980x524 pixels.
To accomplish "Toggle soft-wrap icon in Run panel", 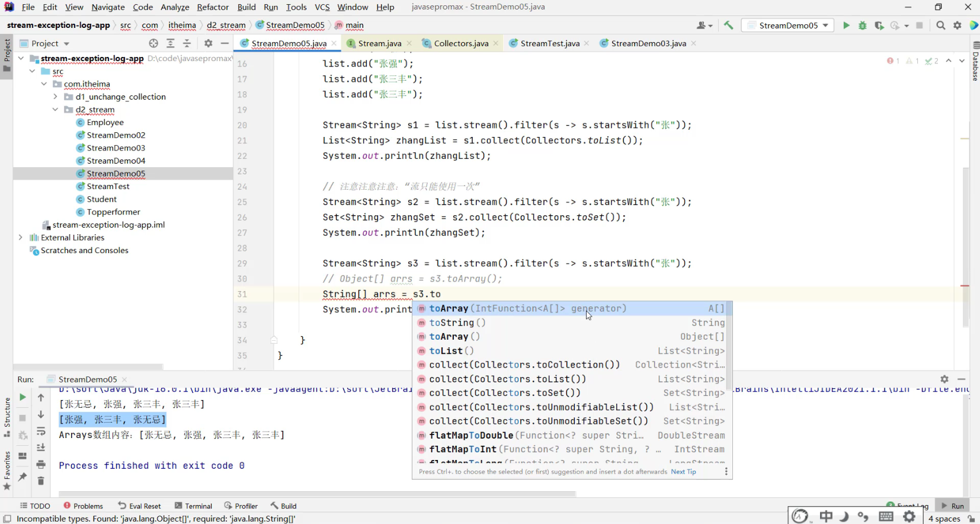I will coord(41,432).
